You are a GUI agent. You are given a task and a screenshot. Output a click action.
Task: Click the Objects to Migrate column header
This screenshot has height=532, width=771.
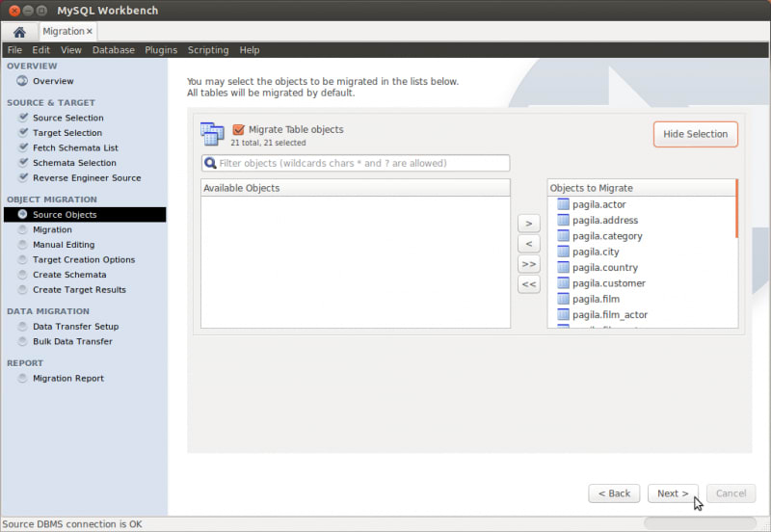click(x=641, y=188)
